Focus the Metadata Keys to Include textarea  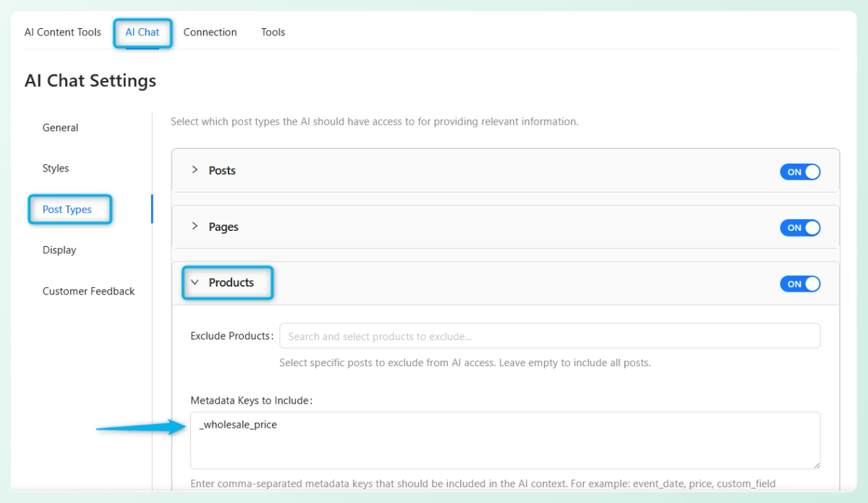coord(505,440)
